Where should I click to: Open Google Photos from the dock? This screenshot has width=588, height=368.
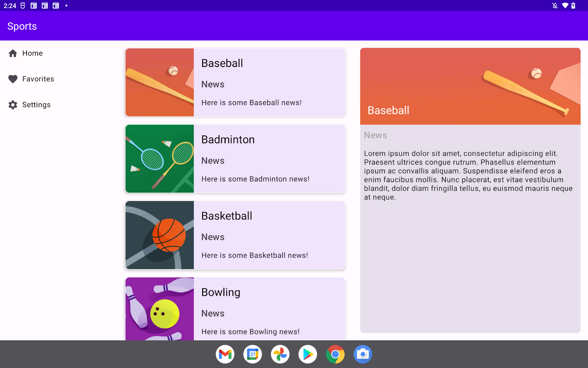coord(280,354)
